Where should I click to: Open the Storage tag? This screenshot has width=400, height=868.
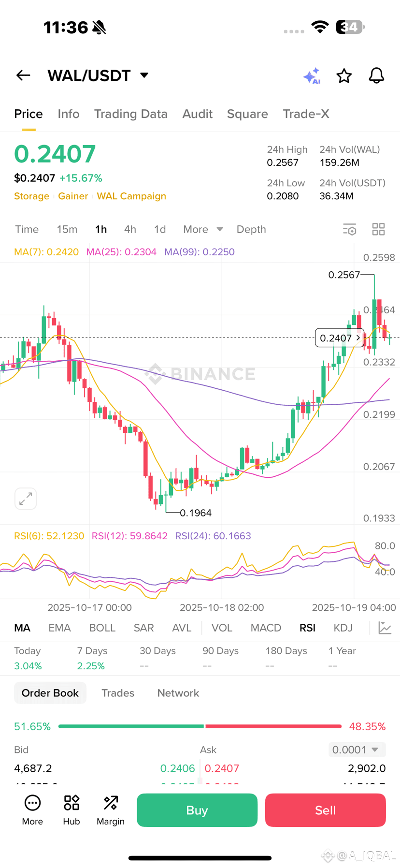[31, 196]
